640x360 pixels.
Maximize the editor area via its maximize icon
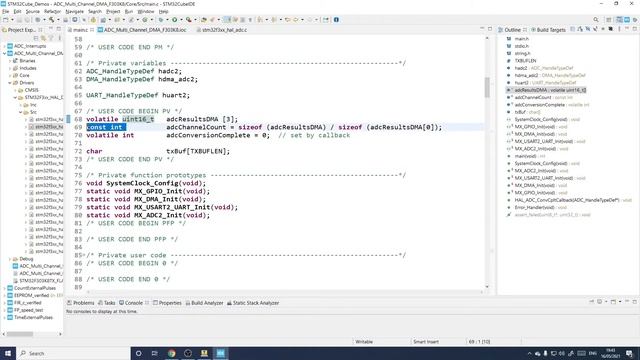tap(490, 29)
